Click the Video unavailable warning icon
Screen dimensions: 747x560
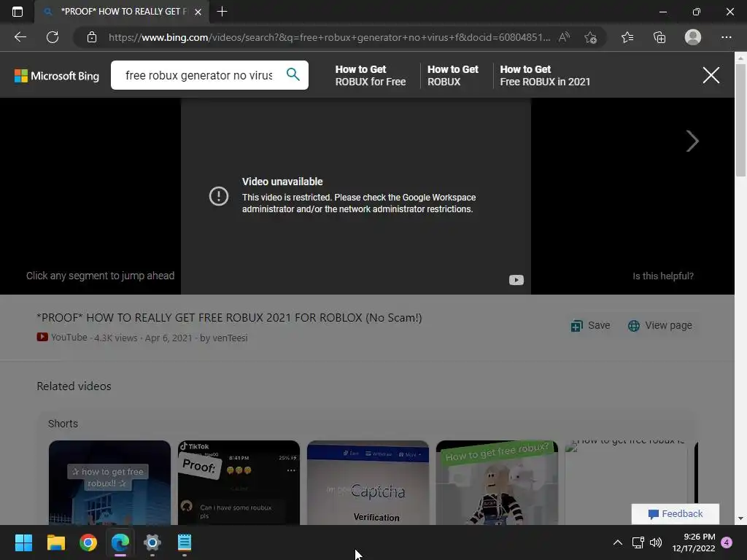(219, 195)
